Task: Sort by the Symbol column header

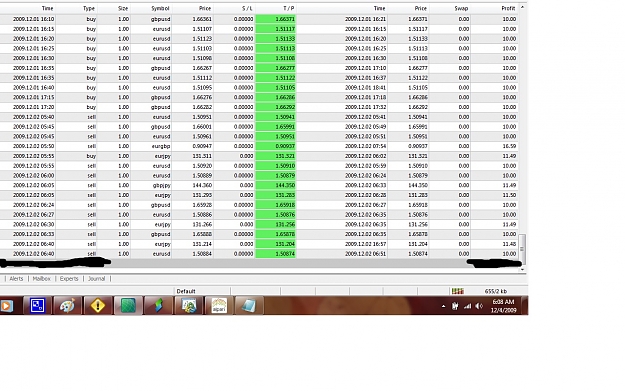Action: 160,8
